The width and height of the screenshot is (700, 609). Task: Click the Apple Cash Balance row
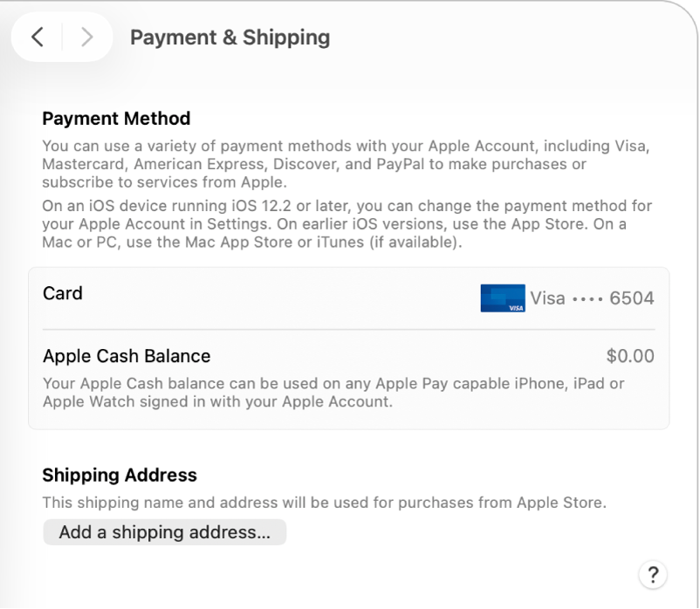tap(349, 356)
